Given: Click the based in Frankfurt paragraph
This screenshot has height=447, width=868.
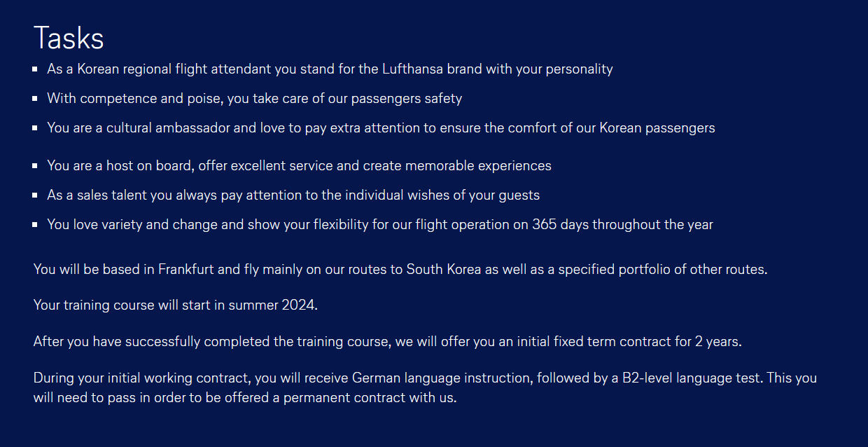Looking at the screenshot, I should (400, 269).
